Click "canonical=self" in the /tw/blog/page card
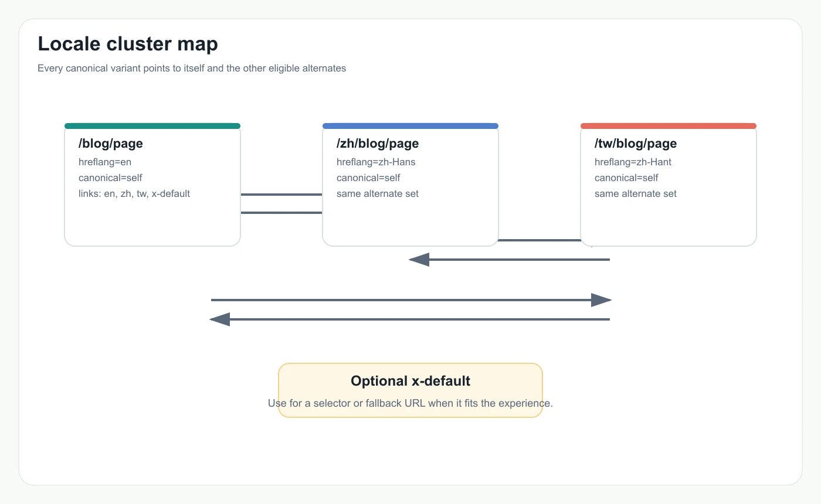821x504 pixels. coord(626,178)
